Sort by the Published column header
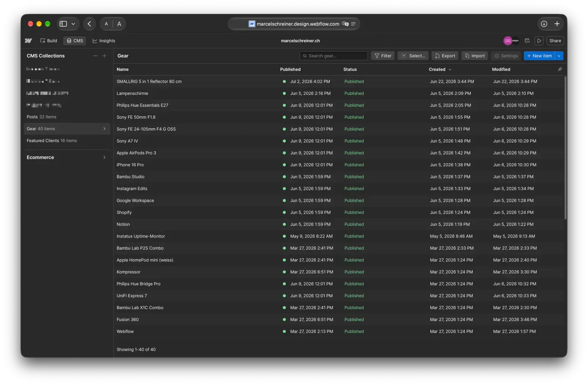The height and width of the screenshot is (385, 588). 290,69
